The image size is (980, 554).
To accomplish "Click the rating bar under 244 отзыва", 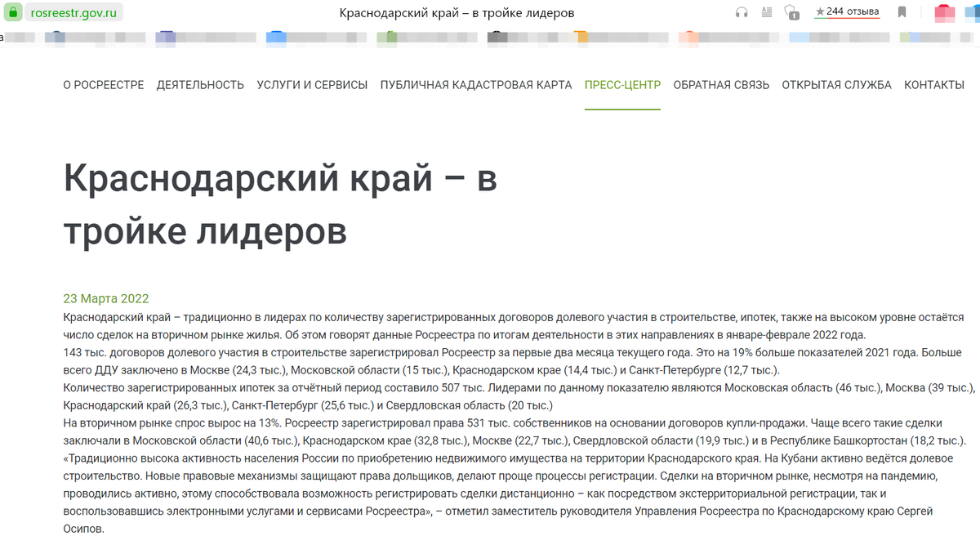I will (847, 18).
